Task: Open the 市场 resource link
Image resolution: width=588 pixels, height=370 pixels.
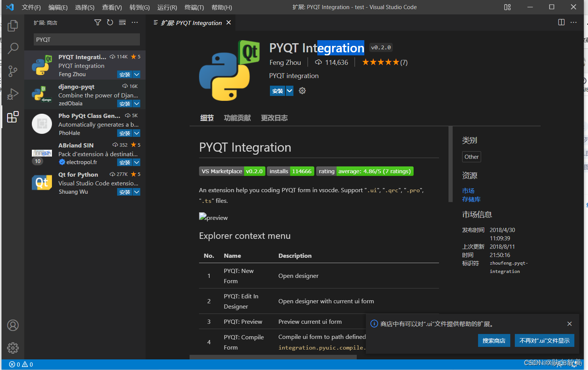Action: pos(468,191)
